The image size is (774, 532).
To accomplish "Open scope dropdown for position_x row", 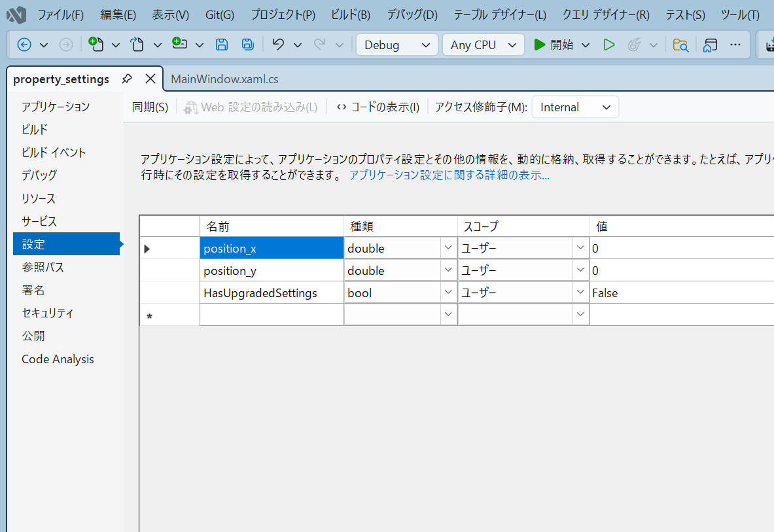I will [580, 248].
